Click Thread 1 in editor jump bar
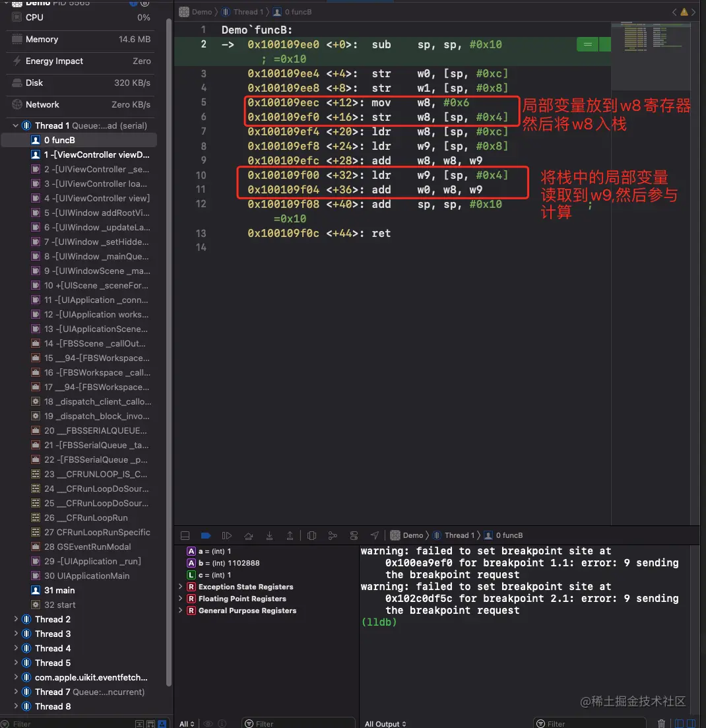The image size is (706, 728). pos(242,12)
